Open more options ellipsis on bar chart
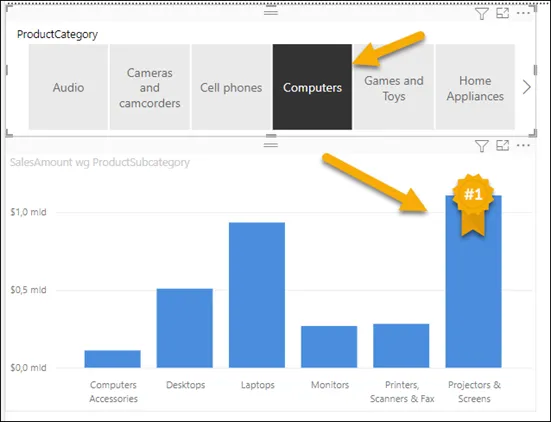 tap(523, 145)
